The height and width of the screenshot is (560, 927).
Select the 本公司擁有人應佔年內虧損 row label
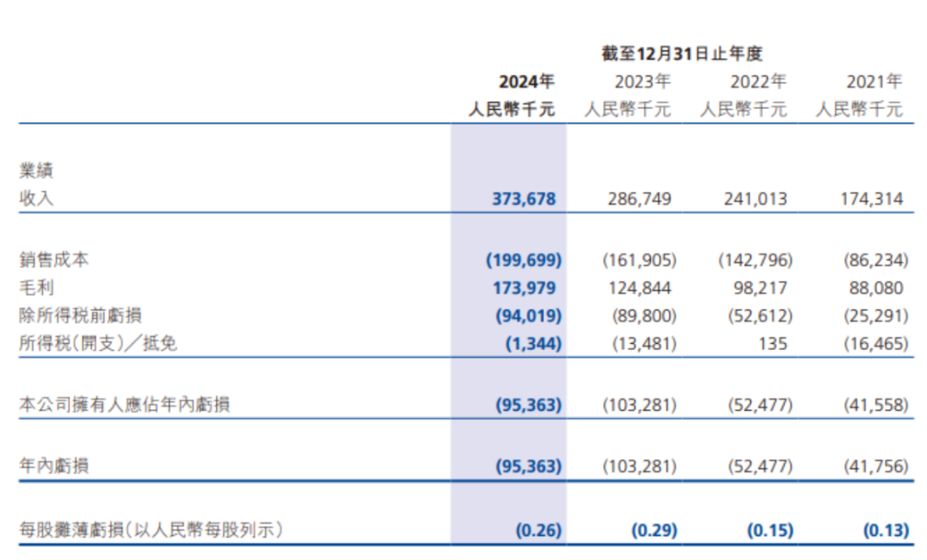(x=124, y=405)
